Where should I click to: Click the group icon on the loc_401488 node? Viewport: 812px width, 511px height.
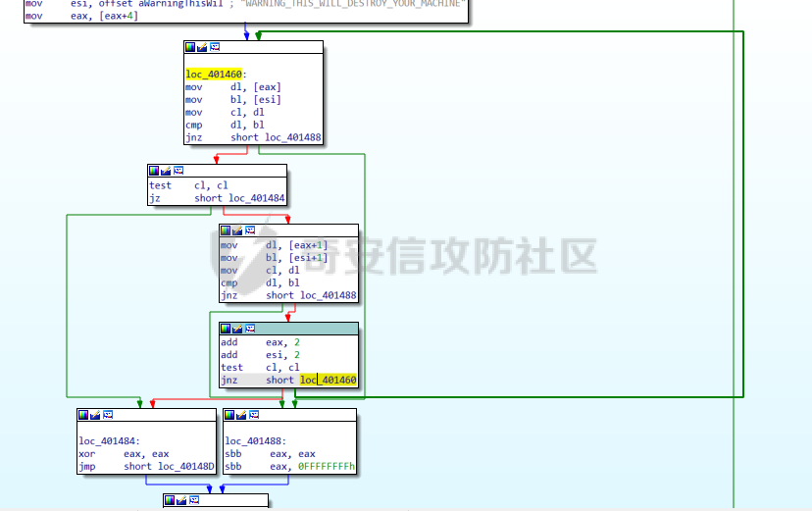pos(254,415)
